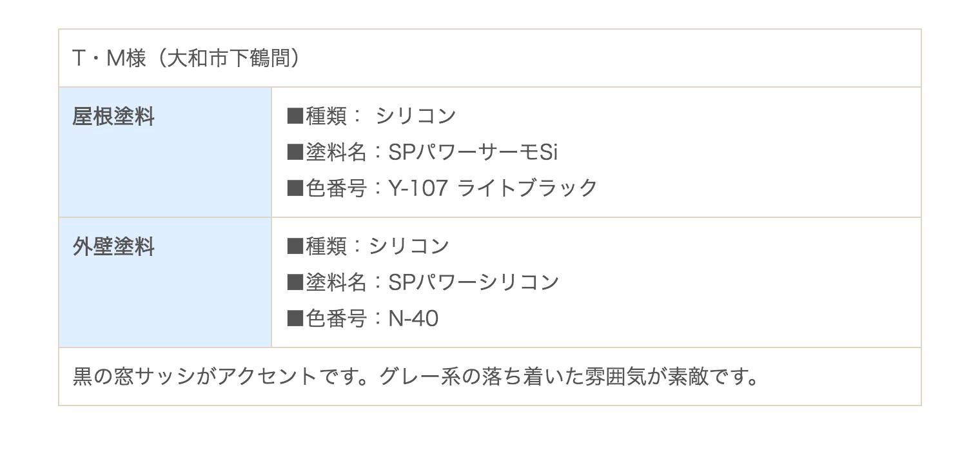Click the Y-107 color number

click(418, 188)
